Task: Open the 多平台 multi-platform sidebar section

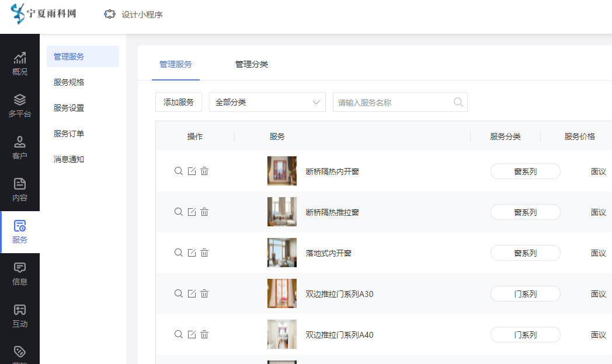Action: [x=19, y=106]
